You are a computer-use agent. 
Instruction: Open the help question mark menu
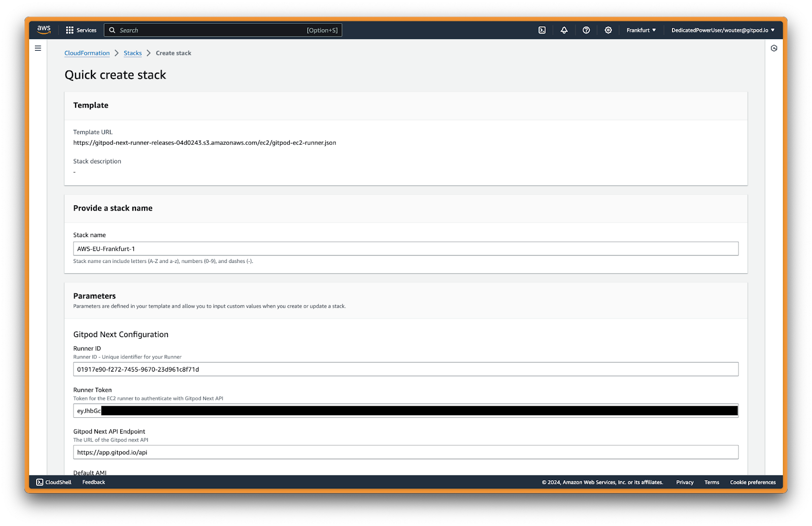pyautogui.click(x=586, y=30)
